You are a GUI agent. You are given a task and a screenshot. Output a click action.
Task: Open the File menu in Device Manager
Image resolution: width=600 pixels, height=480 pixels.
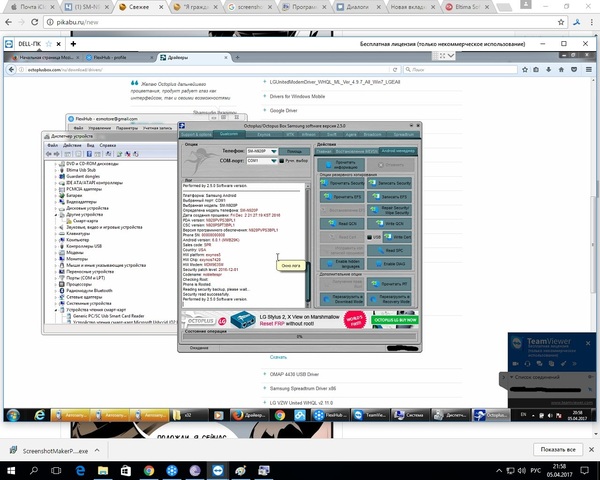(52, 145)
